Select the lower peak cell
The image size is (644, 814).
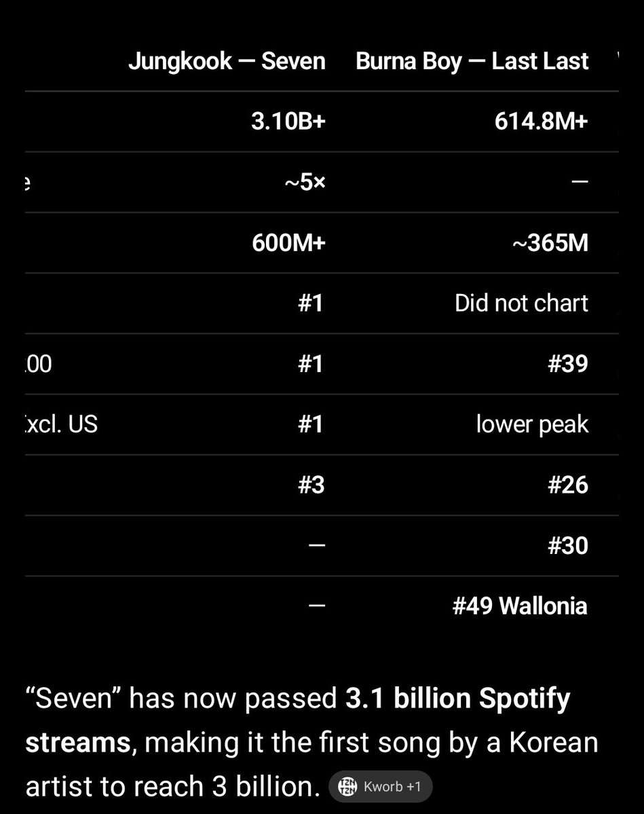tap(533, 424)
